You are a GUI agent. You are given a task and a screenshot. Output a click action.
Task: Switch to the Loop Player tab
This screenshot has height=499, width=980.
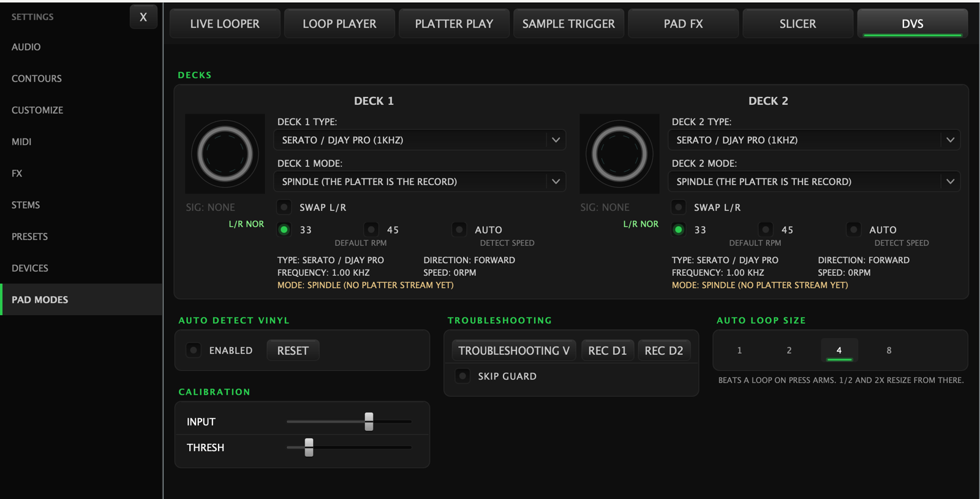pyautogui.click(x=339, y=24)
